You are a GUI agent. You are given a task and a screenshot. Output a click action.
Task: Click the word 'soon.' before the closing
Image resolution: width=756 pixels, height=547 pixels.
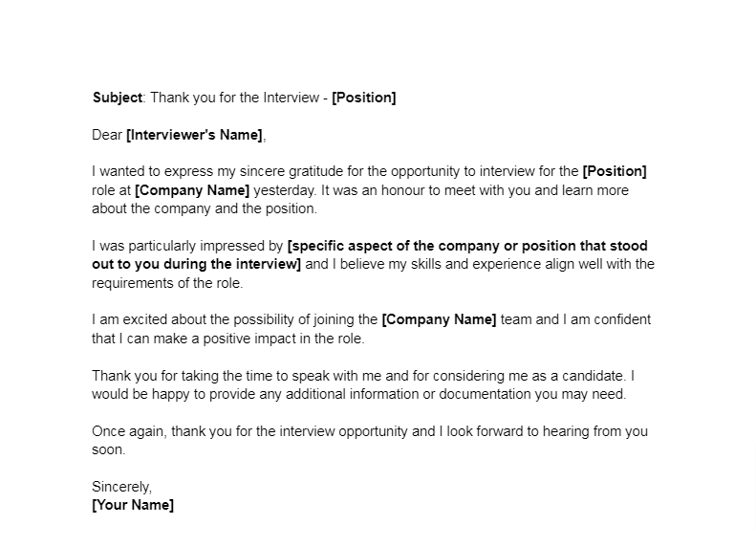pos(109,449)
